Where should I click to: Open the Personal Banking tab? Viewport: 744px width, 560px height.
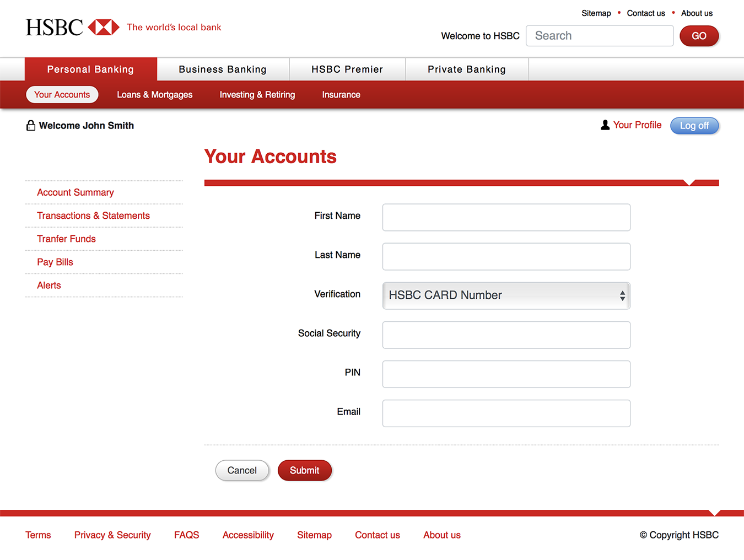[x=91, y=69]
